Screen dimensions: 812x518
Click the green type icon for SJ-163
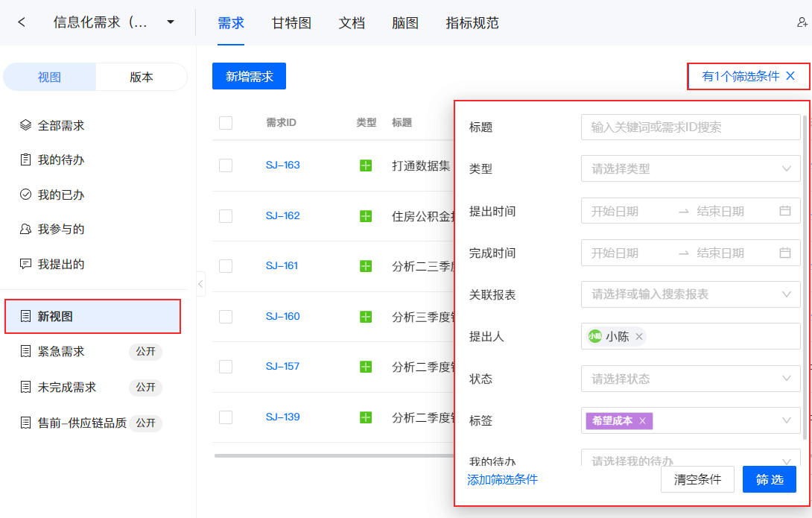(366, 165)
